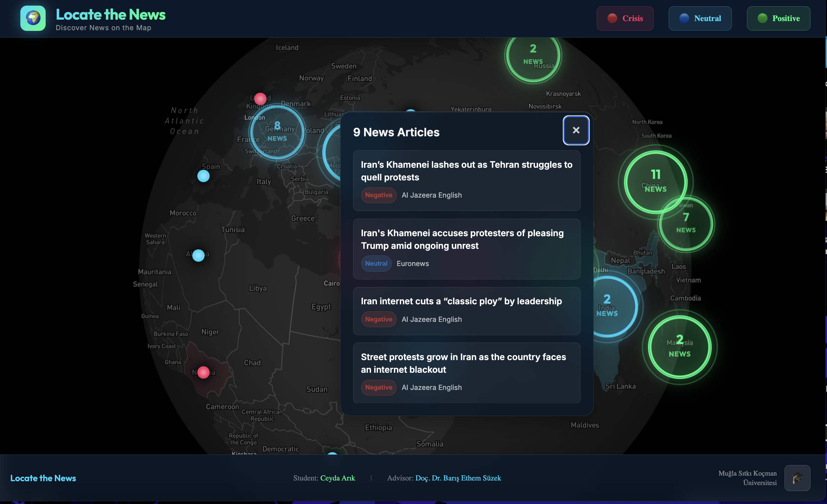
Task: Click the blue neutral marker on Spain
Action: pyautogui.click(x=203, y=176)
